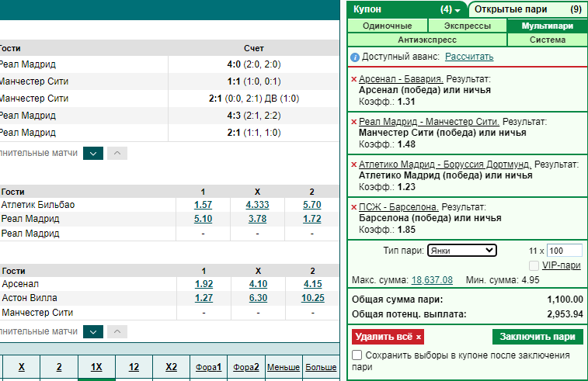
Task: Click the score 4:3 (2:1, 2:2)
Action: (253, 116)
